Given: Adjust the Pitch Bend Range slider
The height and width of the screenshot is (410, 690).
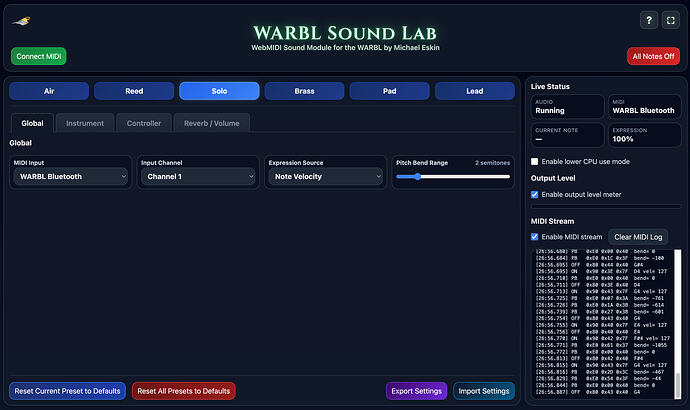Looking at the screenshot, I should pos(453,177).
